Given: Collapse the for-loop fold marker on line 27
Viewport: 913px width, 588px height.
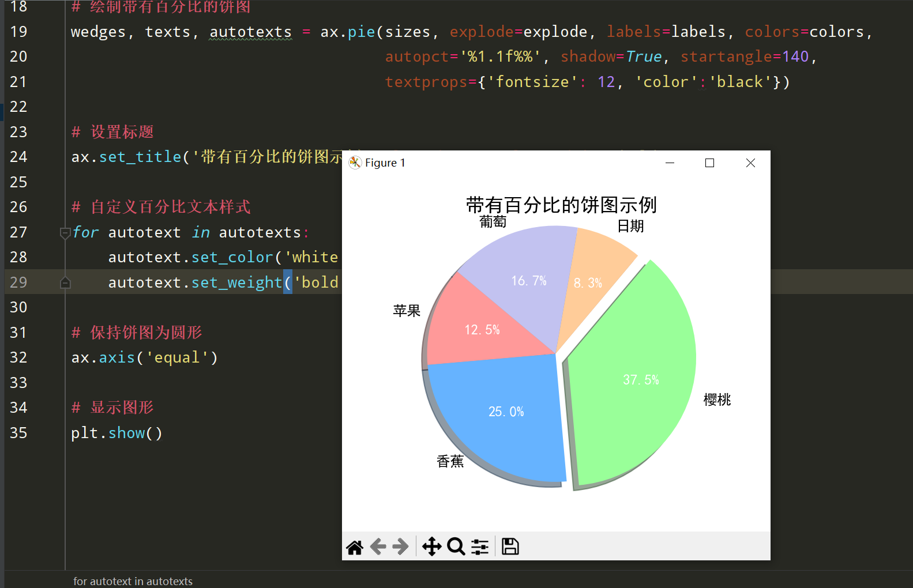Looking at the screenshot, I should coord(65,233).
